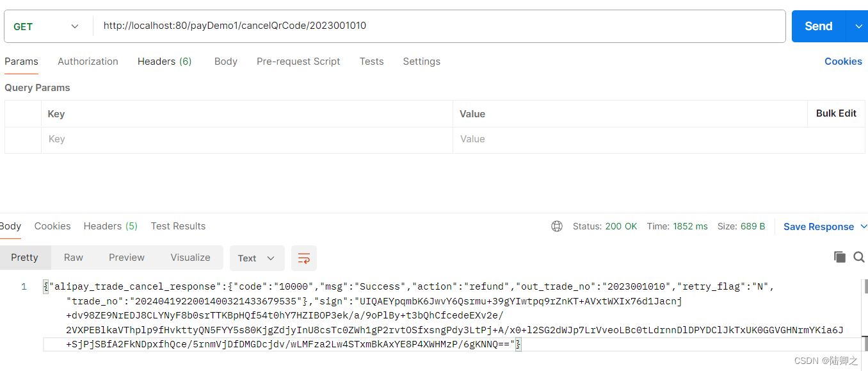Expand the Send options arrow
The image size is (868, 371).
pos(858,26)
